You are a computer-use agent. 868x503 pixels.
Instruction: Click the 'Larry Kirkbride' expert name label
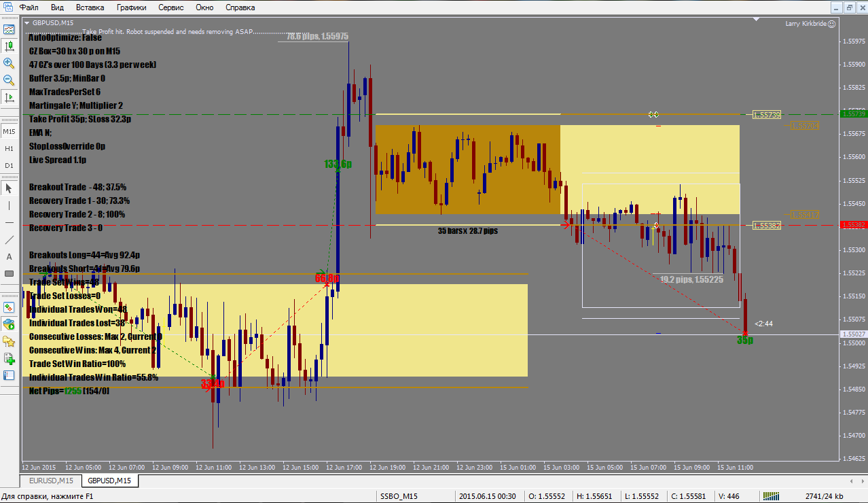808,23
